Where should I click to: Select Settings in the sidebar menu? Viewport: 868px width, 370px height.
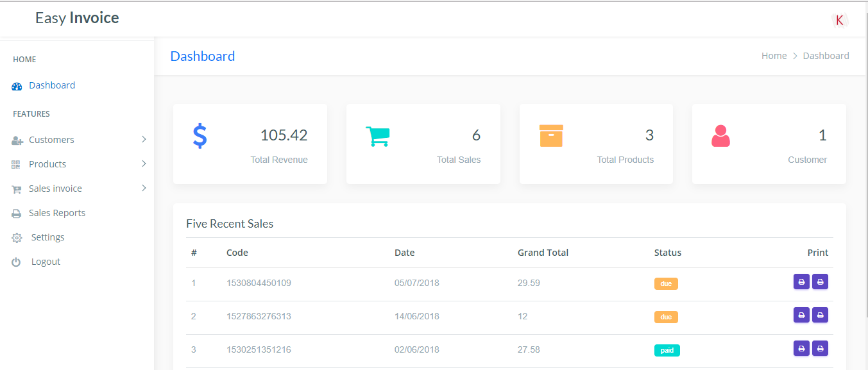coord(48,237)
